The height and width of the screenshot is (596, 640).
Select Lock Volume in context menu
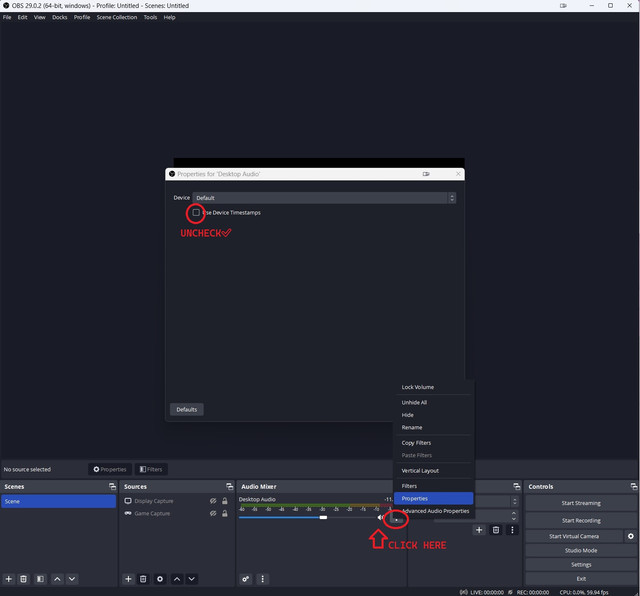pyautogui.click(x=433, y=387)
